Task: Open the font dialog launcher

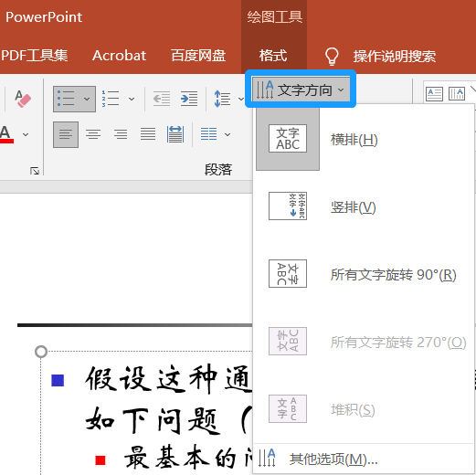Action: (35, 171)
